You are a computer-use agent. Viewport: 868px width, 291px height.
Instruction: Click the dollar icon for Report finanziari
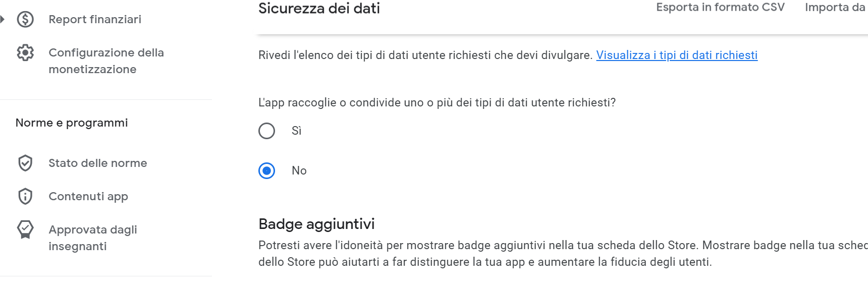25,19
